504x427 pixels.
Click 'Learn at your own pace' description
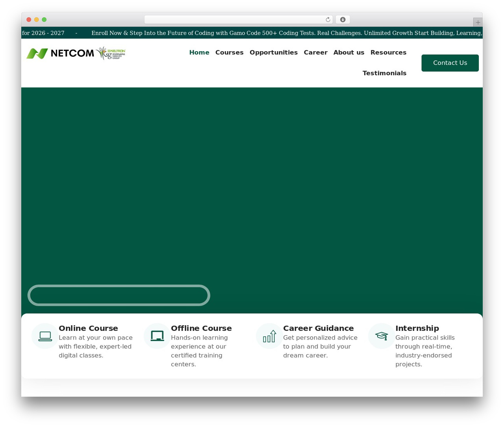[x=96, y=347]
